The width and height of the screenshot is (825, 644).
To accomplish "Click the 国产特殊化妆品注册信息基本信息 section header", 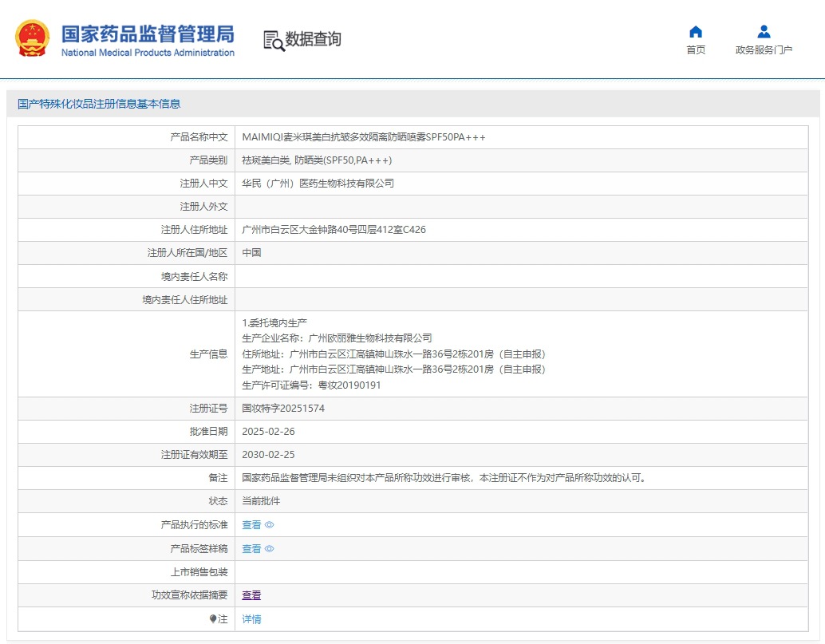I will coord(99,104).
